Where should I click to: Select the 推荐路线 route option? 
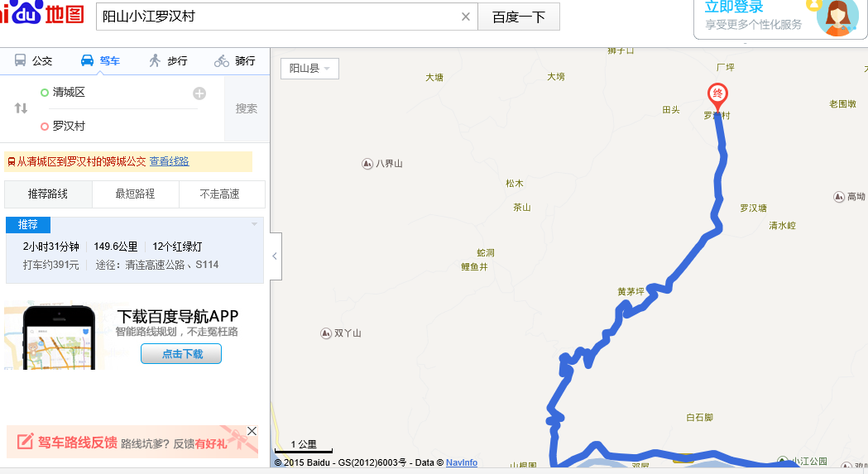[x=48, y=194]
